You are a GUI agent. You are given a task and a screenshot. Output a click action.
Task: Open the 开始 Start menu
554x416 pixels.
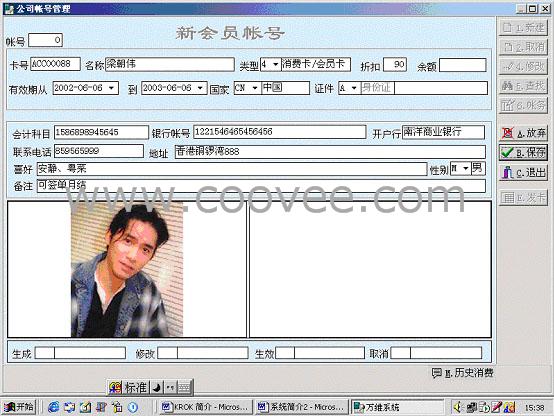(19, 407)
